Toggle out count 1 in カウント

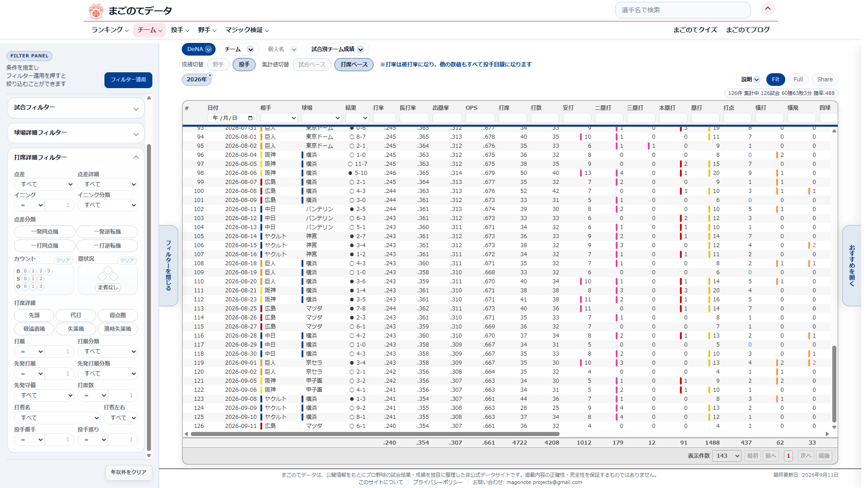click(33, 286)
